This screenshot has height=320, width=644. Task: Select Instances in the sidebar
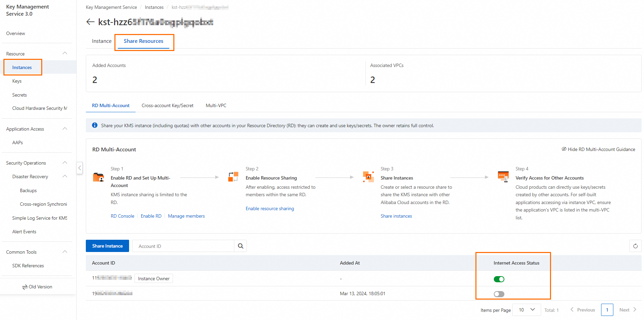tap(22, 67)
